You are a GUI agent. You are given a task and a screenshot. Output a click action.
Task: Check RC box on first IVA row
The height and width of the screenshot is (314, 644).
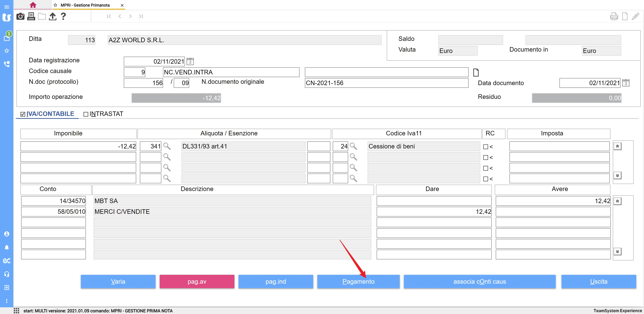[x=486, y=147]
